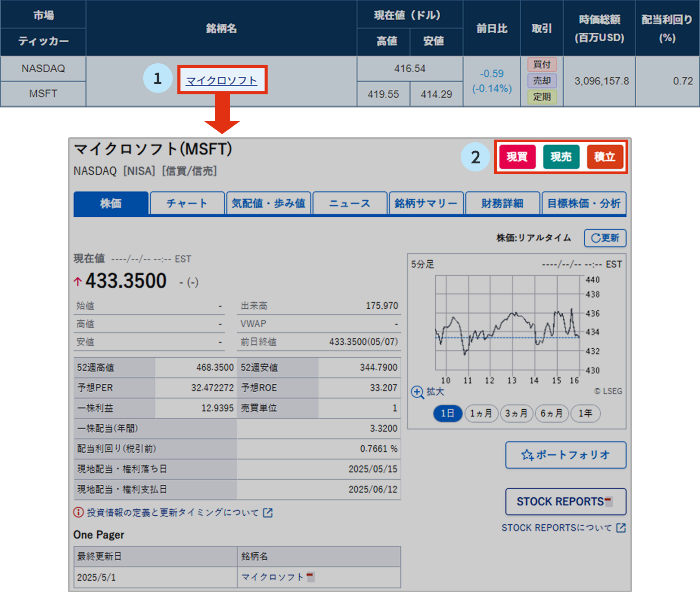Click the 433.3500 current price

[126, 281]
